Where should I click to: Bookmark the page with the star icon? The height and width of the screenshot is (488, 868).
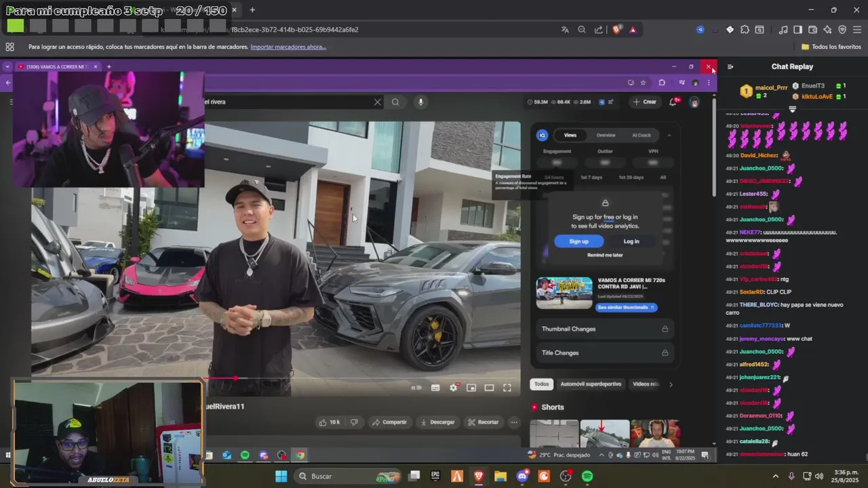(x=643, y=83)
